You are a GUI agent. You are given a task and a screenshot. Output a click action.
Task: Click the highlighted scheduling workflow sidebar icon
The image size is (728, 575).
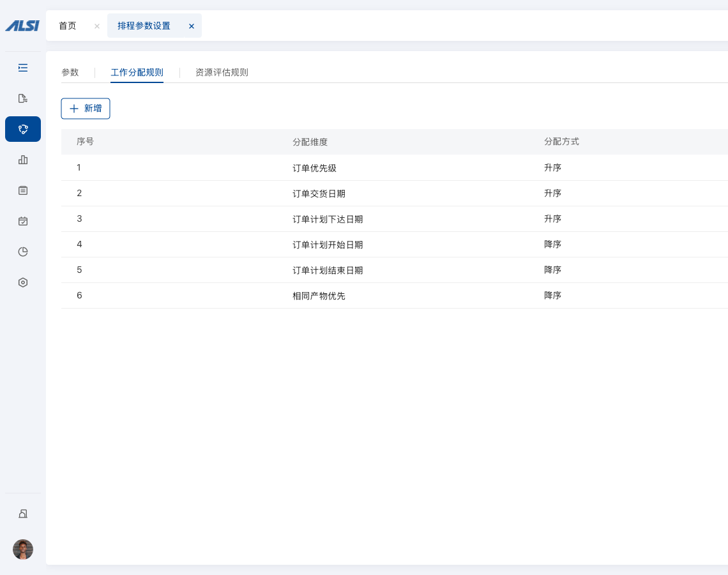pyautogui.click(x=23, y=129)
